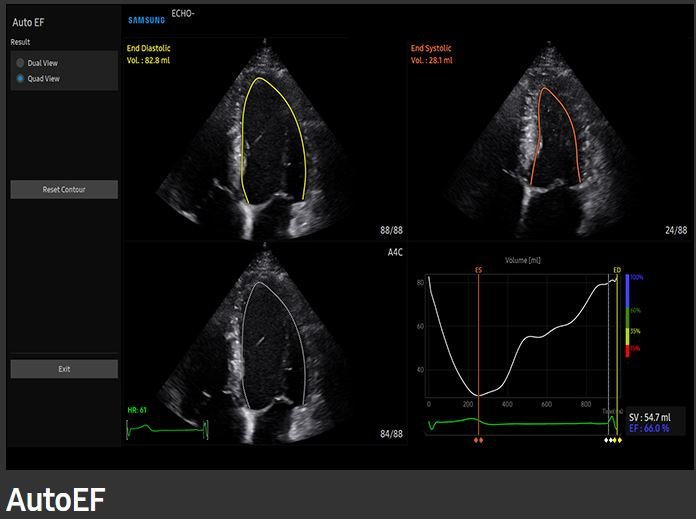Click the 'Vol. : 82.8 ml' value
This screenshot has width=696, height=519.
pos(148,60)
